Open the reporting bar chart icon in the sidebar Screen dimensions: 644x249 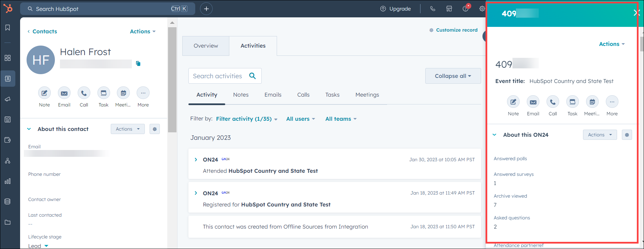pyautogui.click(x=7, y=181)
